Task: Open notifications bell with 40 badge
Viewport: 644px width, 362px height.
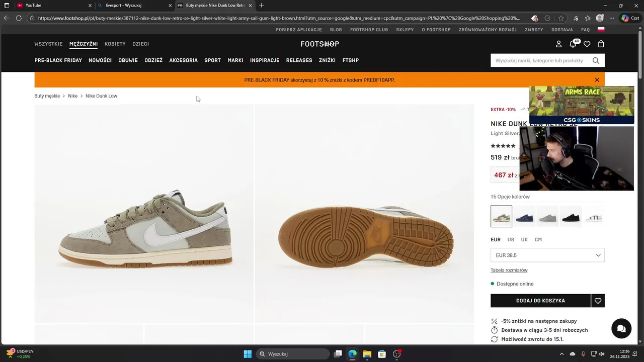Action: coord(573,44)
